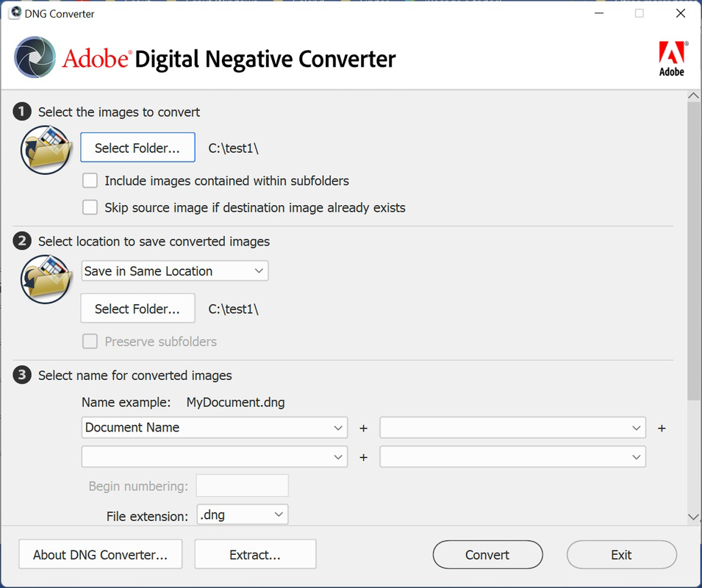The height and width of the screenshot is (588, 702).
Task: Open the last naming dropdown in second row
Action: (512, 457)
